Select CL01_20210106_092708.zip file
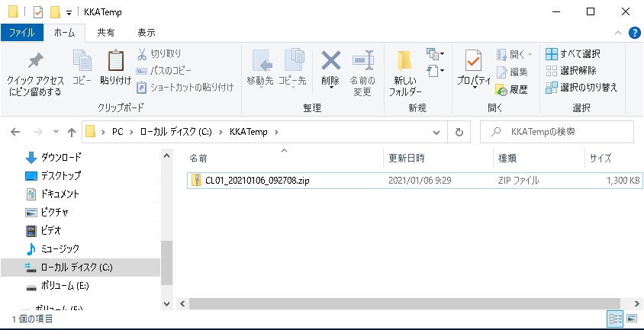Viewport: 644px width, 330px height. (256, 181)
